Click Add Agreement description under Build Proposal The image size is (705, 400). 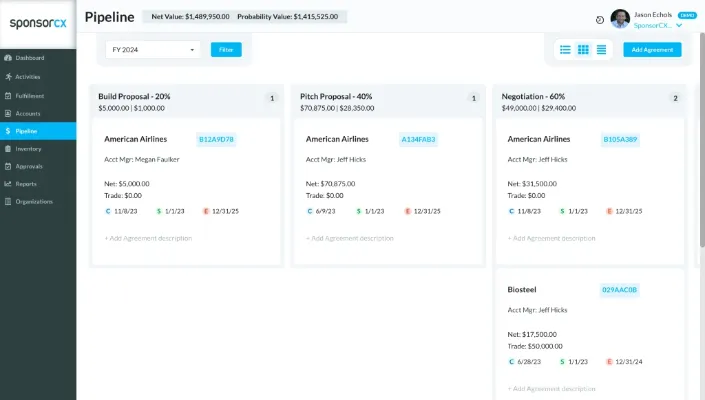pyautogui.click(x=148, y=238)
